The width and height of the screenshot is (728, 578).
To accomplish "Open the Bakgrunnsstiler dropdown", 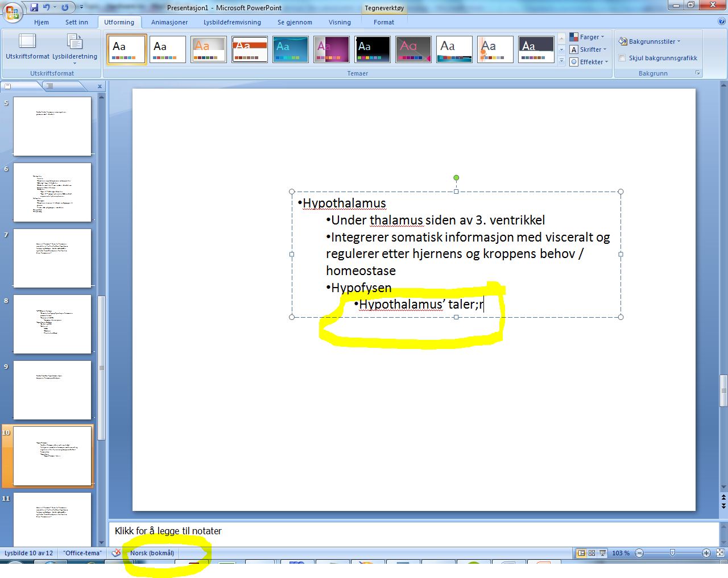I will pyautogui.click(x=650, y=41).
